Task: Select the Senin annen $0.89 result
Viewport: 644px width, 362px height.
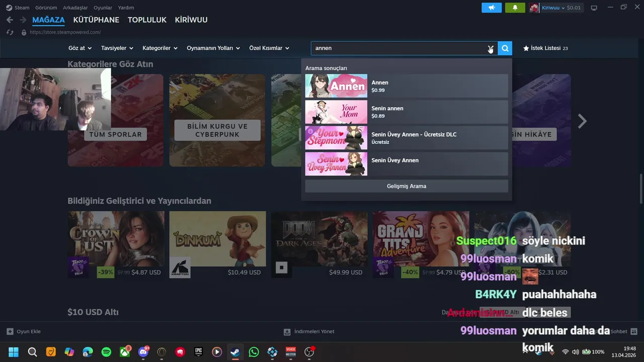Action: point(407,112)
